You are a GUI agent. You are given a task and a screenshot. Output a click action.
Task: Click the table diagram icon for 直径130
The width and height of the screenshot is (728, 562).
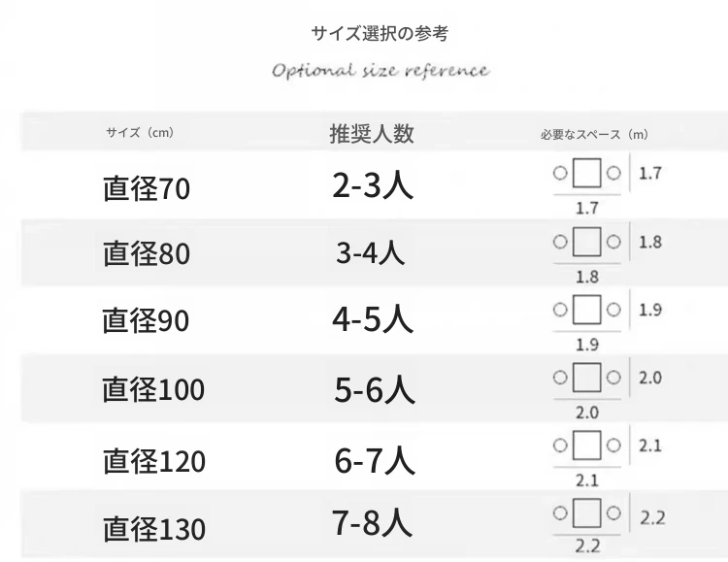tap(587, 512)
